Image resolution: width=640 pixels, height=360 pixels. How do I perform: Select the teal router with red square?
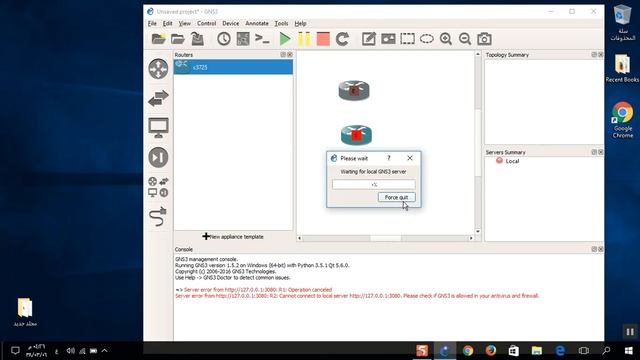point(356,135)
